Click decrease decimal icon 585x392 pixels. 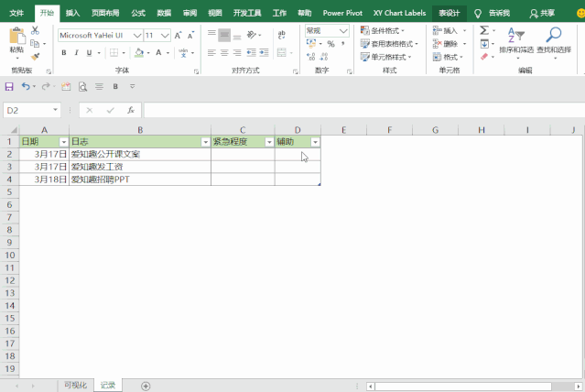click(x=323, y=57)
